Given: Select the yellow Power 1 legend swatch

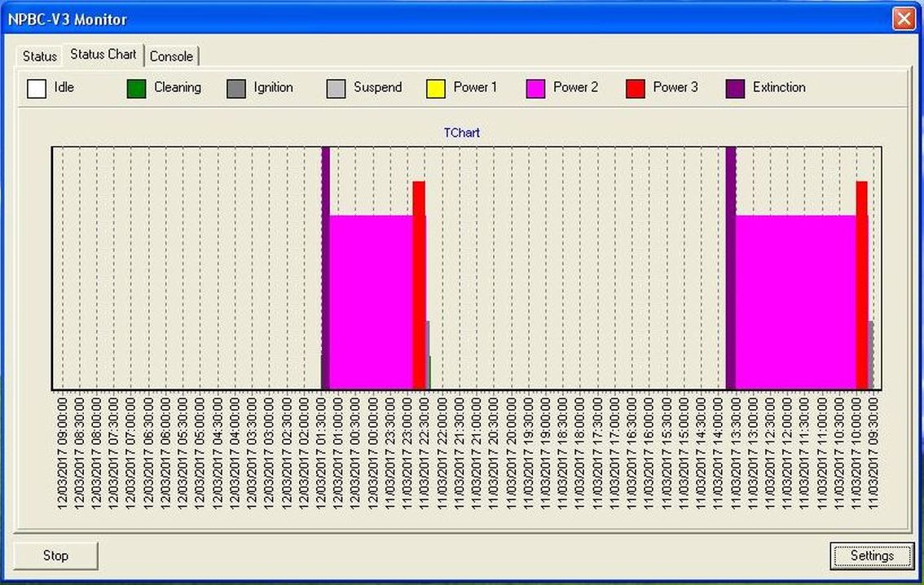Looking at the screenshot, I should coord(436,88).
